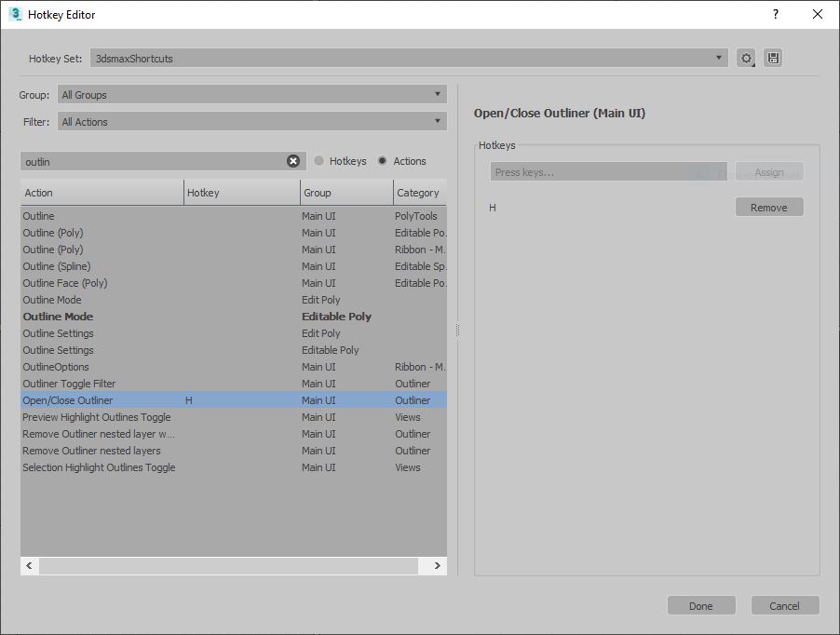Viewport: 840px width, 635px height.
Task: Expand the Filter All Actions dropdown
Action: click(252, 122)
